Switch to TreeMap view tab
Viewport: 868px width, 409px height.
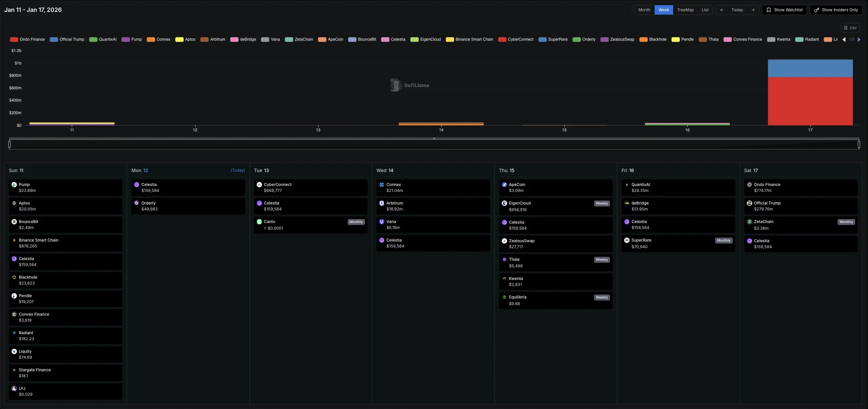685,10
